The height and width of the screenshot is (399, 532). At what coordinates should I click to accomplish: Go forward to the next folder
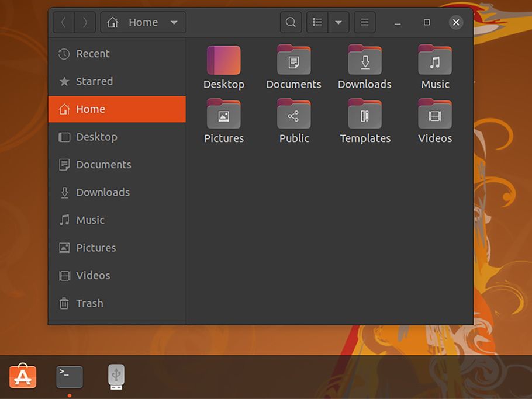click(x=85, y=23)
